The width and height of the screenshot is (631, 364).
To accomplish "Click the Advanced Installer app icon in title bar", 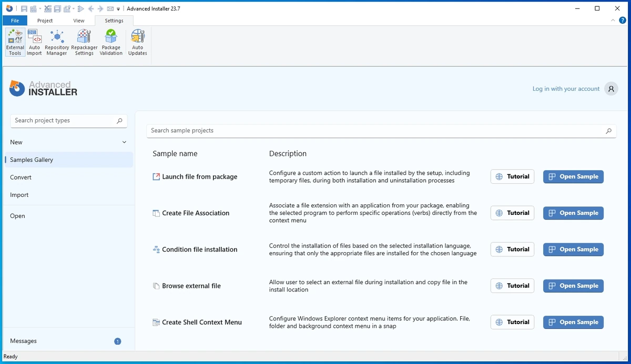I will tap(9, 8).
